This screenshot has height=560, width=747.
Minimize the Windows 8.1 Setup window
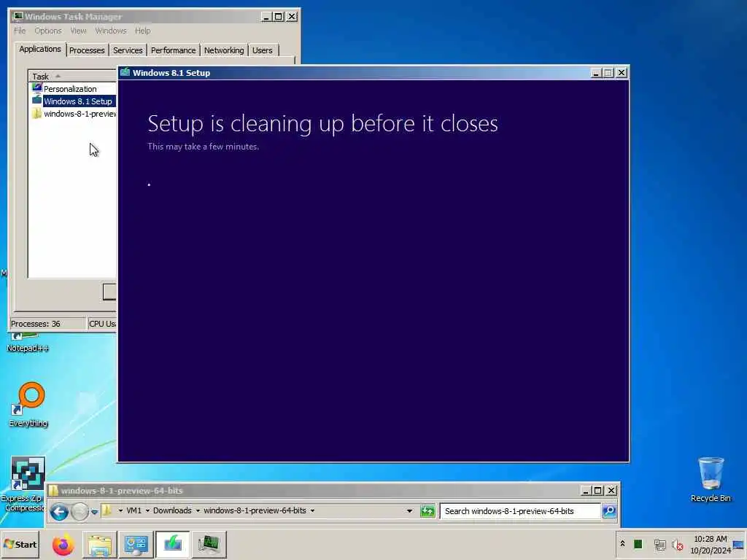(595, 73)
